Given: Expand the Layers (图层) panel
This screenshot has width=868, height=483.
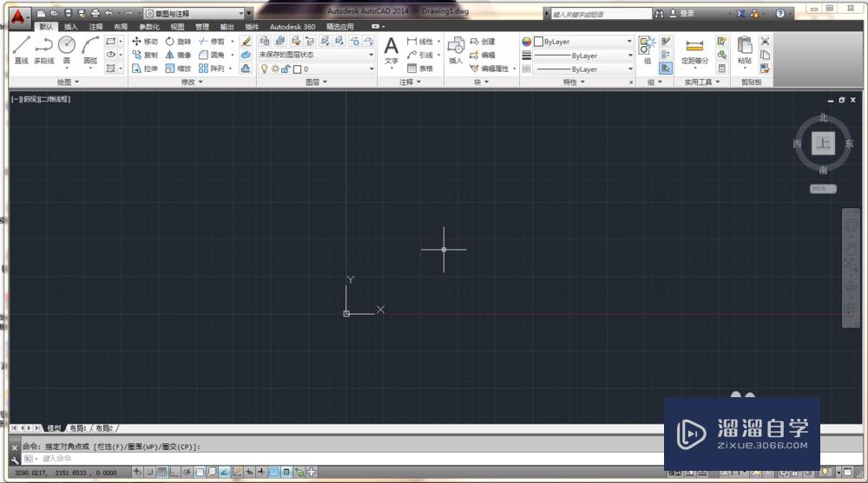Looking at the screenshot, I should [316, 82].
